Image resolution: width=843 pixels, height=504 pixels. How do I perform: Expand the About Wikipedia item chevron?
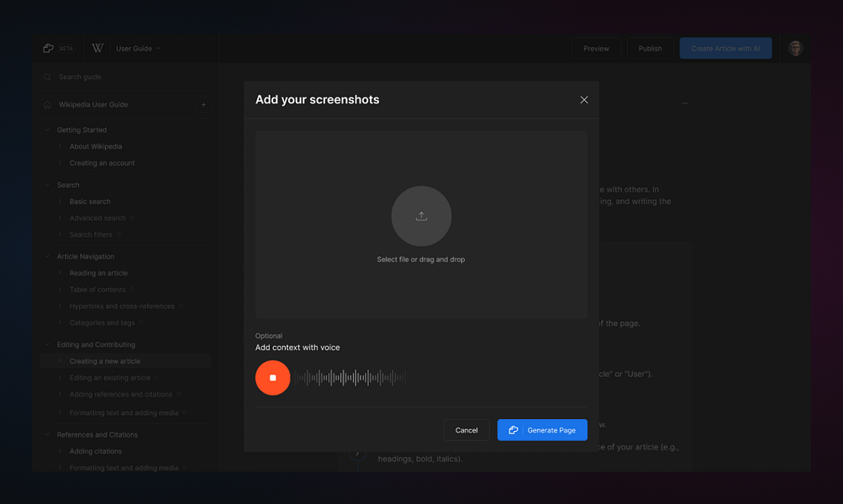(60, 146)
